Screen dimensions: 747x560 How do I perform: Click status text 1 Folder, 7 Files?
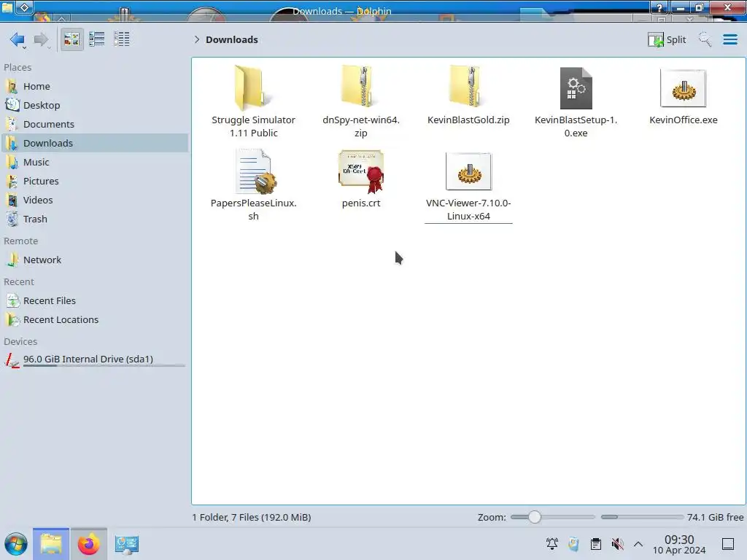point(252,517)
